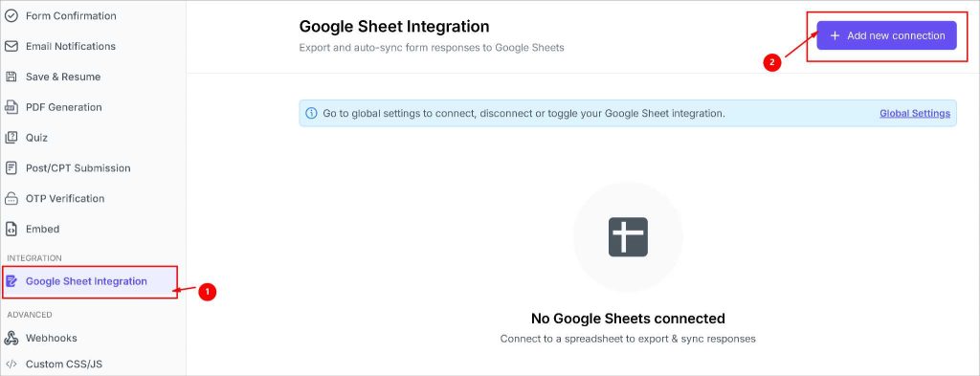Click the 'No Google Sheets connected' message

coord(628,319)
